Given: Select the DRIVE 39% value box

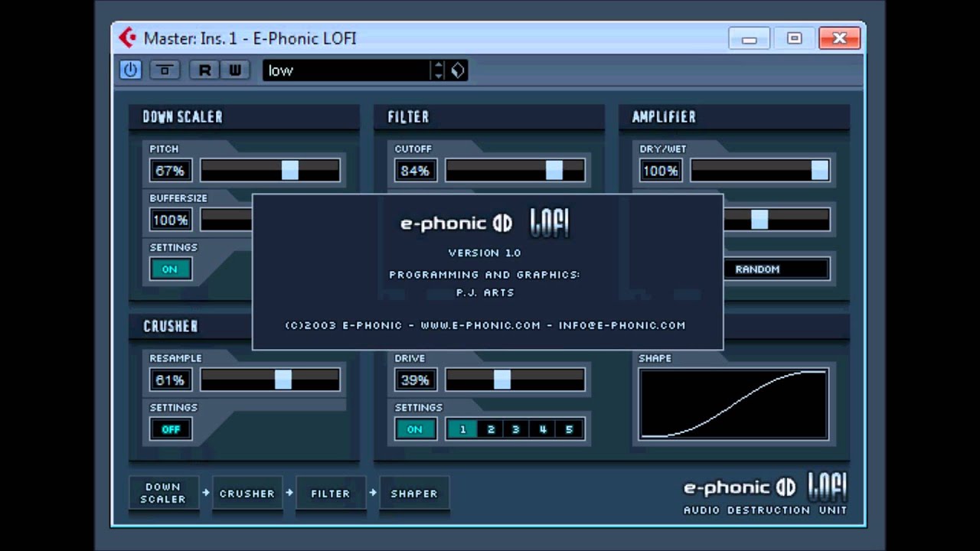Looking at the screenshot, I should [x=415, y=380].
